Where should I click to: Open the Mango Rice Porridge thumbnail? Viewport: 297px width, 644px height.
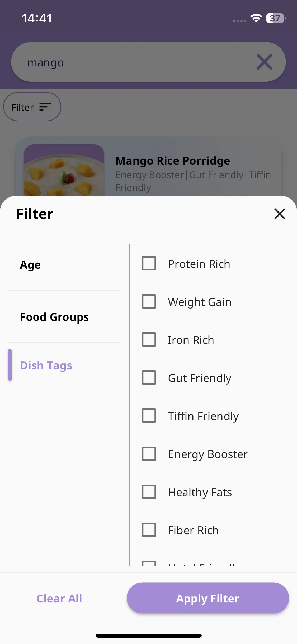coord(64,170)
